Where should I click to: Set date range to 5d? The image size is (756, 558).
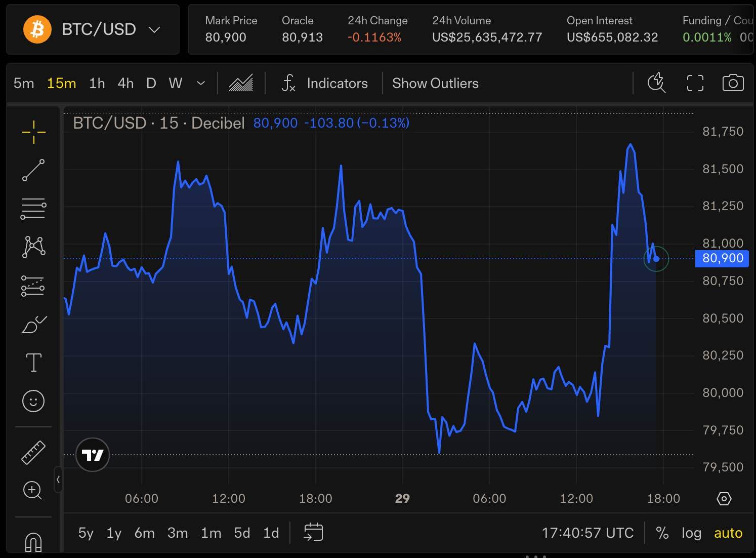[242, 533]
